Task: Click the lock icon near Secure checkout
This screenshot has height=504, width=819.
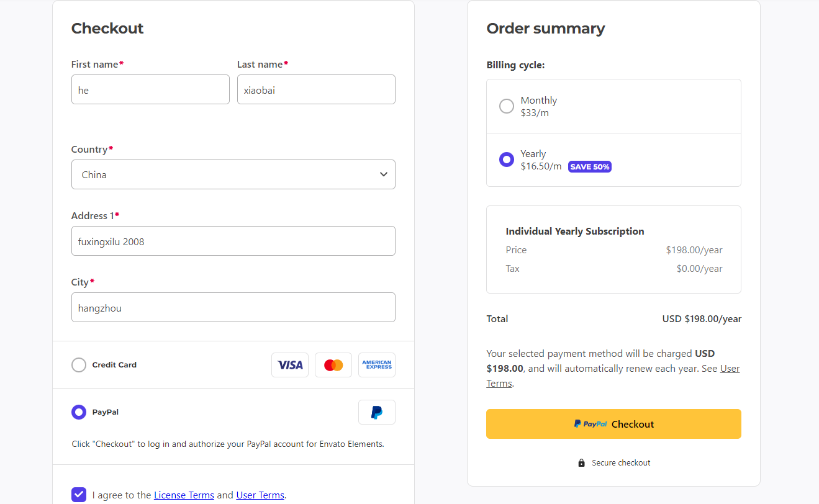Action: click(581, 463)
